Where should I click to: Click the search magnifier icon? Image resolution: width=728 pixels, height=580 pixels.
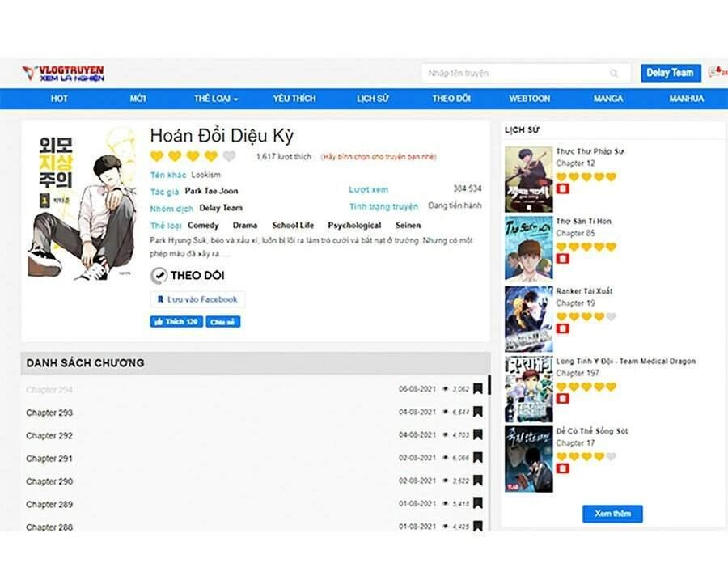pos(615,74)
